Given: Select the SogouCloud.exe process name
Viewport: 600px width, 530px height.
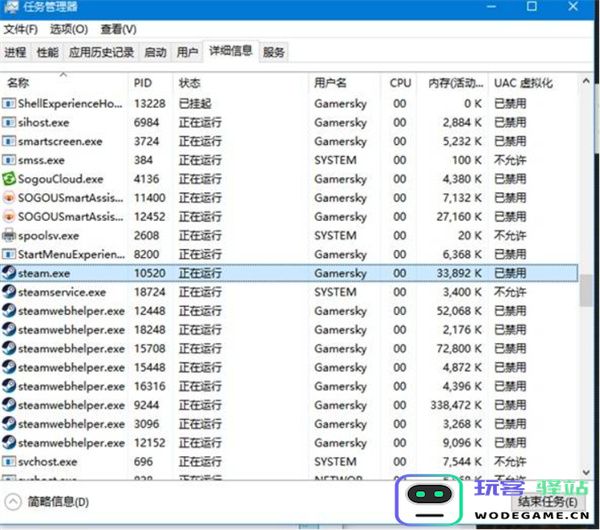Looking at the screenshot, I should tap(60, 179).
